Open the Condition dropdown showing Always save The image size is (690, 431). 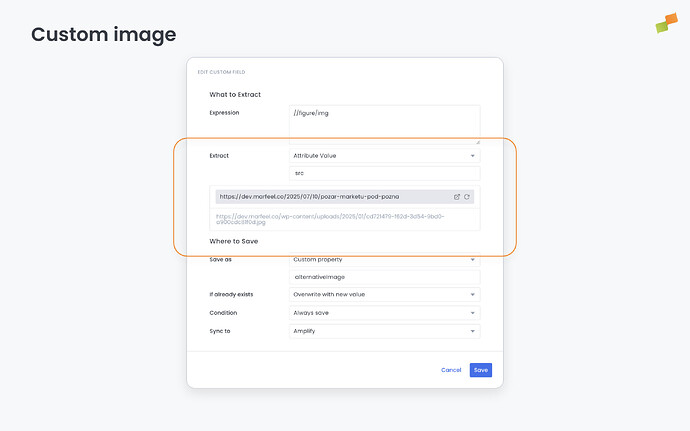click(x=384, y=313)
